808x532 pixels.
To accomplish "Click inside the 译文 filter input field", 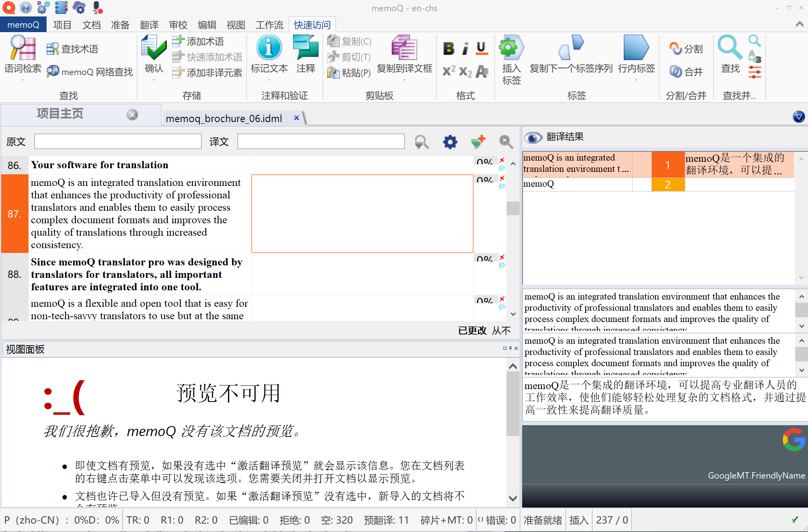I will coord(321,141).
